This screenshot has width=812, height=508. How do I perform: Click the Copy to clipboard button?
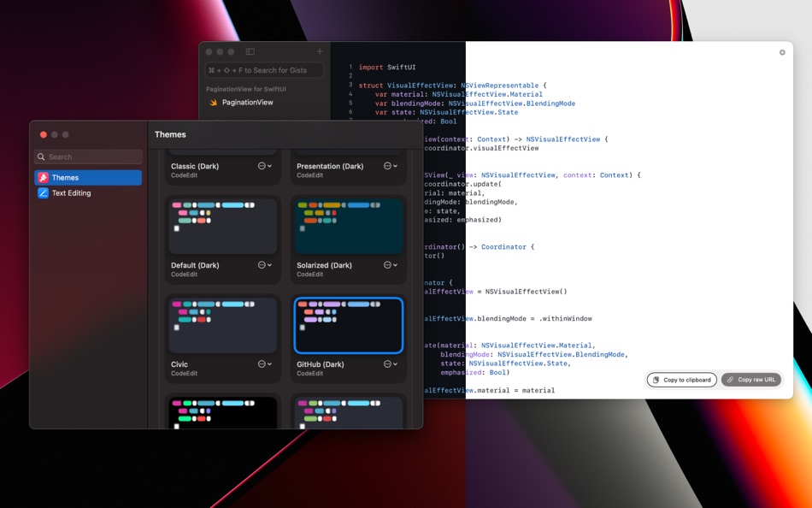(681, 380)
